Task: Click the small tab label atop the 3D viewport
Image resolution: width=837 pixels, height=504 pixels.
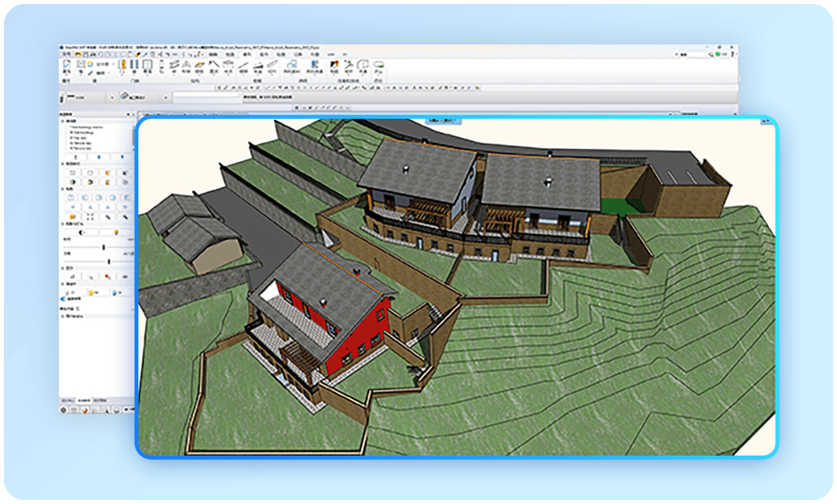Action: click(x=443, y=120)
